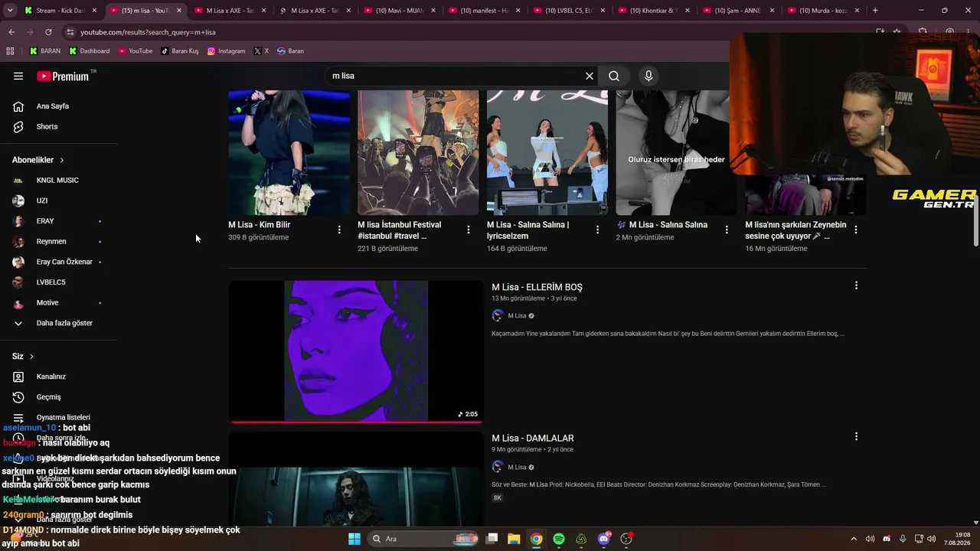Open the YouTube hamburger guide menu
Screen dimensions: 980x551
[x=18, y=76]
